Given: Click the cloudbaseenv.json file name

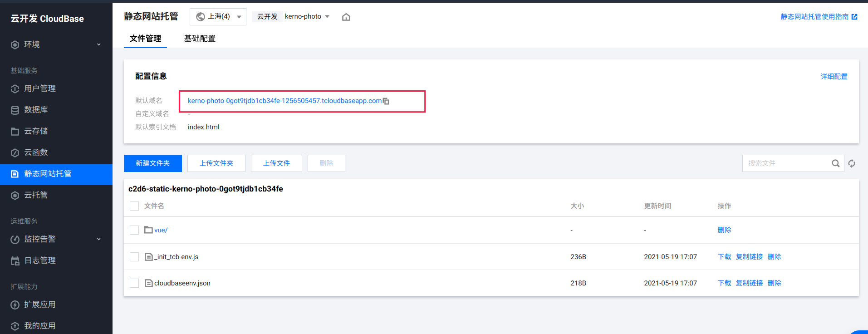Looking at the screenshot, I should [182, 283].
